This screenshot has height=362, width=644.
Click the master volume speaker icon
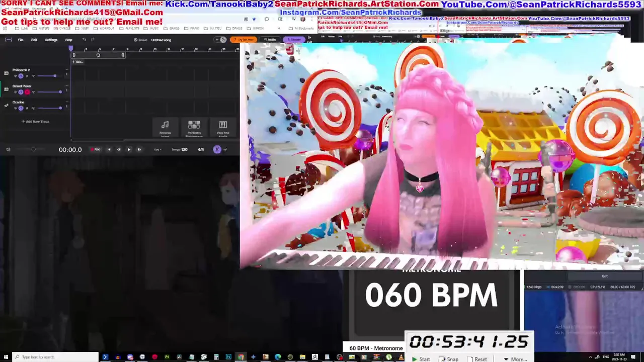[8, 149]
